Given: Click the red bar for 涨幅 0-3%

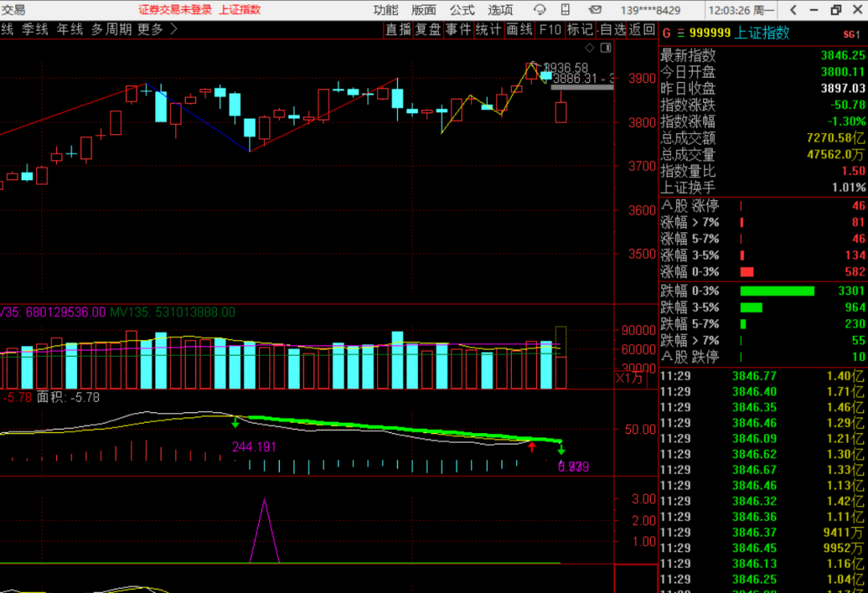Looking at the screenshot, I should 747,272.
